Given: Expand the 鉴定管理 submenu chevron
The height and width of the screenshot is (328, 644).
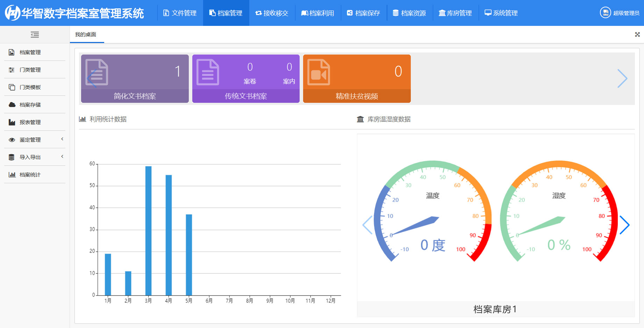Looking at the screenshot, I should [x=62, y=139].
